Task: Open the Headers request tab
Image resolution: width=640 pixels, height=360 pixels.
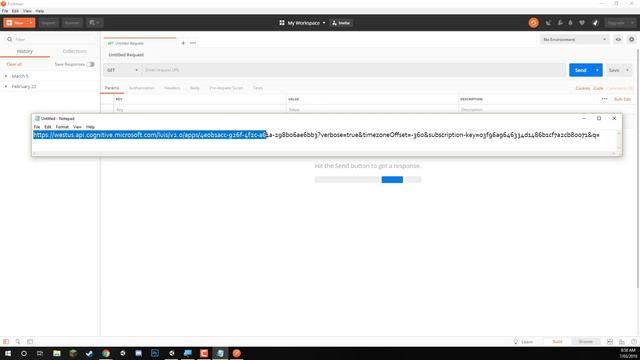Action: click(172, 88)
